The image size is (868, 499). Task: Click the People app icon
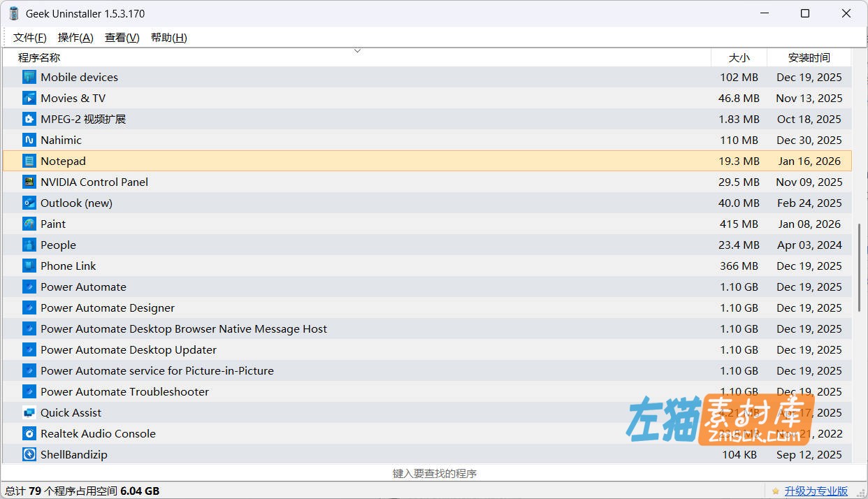(x=29, y=245)
